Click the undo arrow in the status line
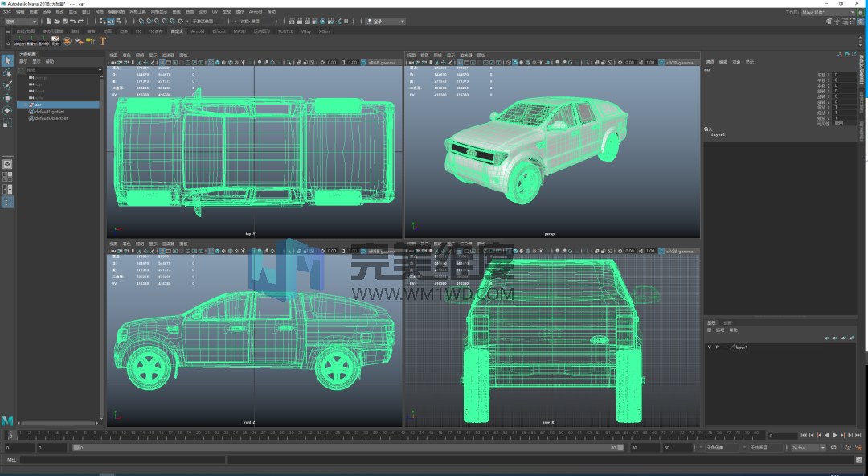This screenshot has height=476, width=868. (x=72, y=22)
